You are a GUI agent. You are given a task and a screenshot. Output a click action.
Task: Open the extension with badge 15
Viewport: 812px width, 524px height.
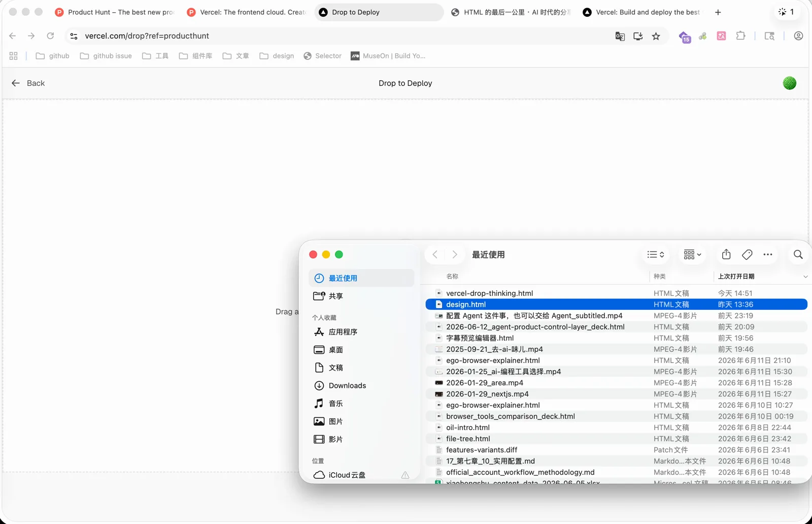click(x=685, y=37)
